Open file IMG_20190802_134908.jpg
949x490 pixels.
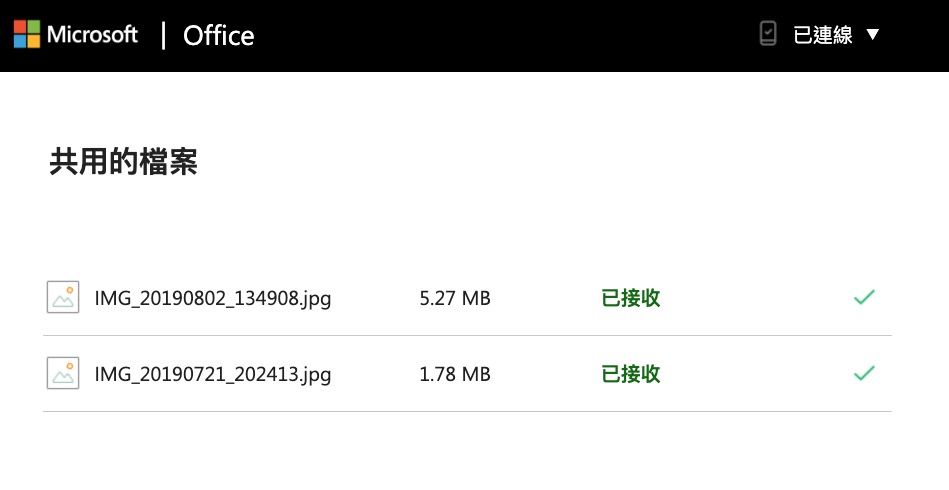[x=212, y=298]
